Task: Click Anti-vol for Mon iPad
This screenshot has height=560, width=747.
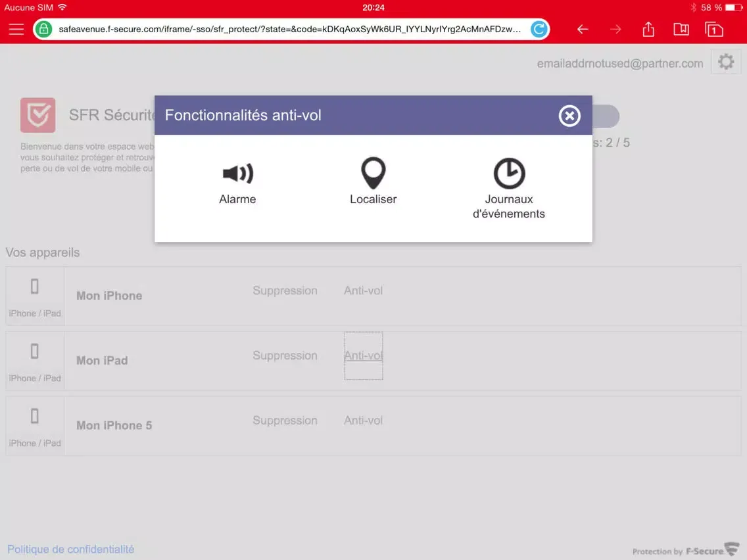Action: [363, 355]
